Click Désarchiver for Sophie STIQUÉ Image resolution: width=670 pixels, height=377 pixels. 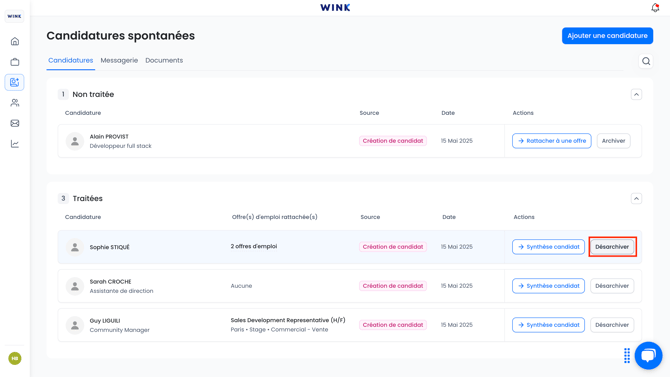612,247
